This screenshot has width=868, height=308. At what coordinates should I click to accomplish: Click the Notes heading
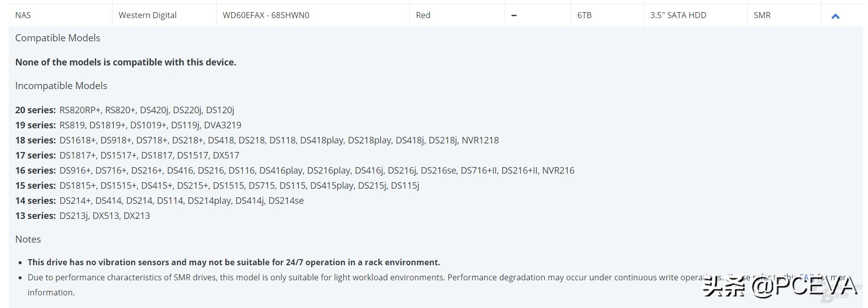point(28,239)
